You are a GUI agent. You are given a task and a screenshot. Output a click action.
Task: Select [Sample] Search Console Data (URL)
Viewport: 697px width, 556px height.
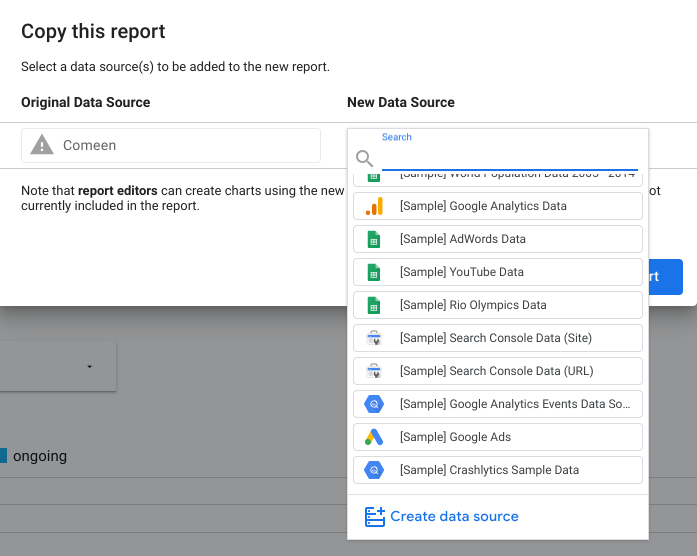pyautogui.click(x=497, y=371)
